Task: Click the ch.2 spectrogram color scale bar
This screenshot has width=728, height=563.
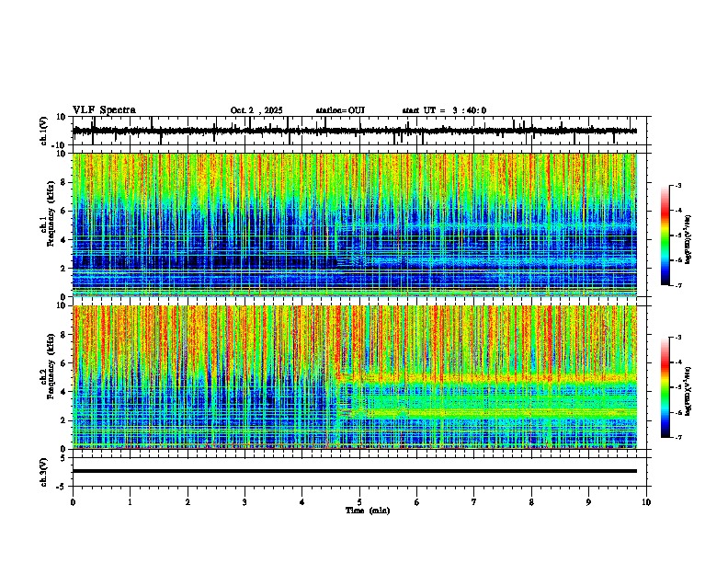Action: point(665,387)
